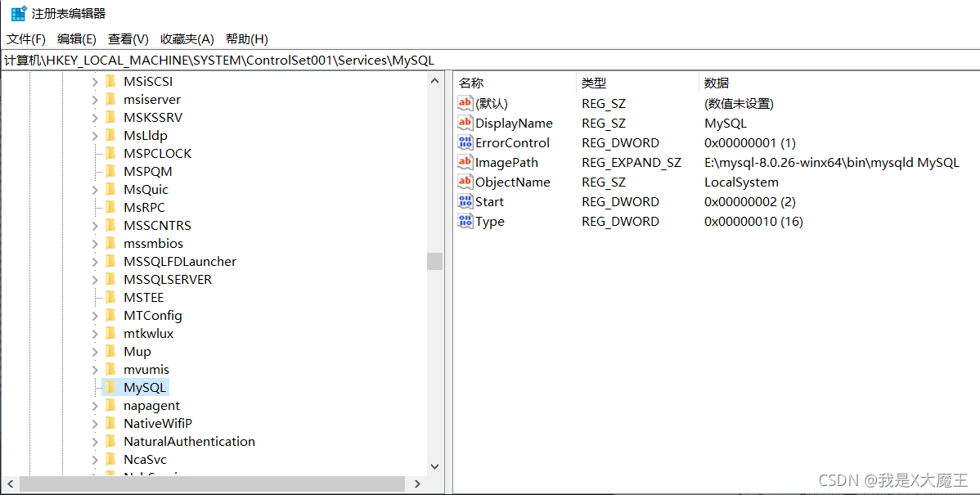Expand the NaturalAuthentication tree node
This screenshot has height=495, width=980.
coord(94,442)
